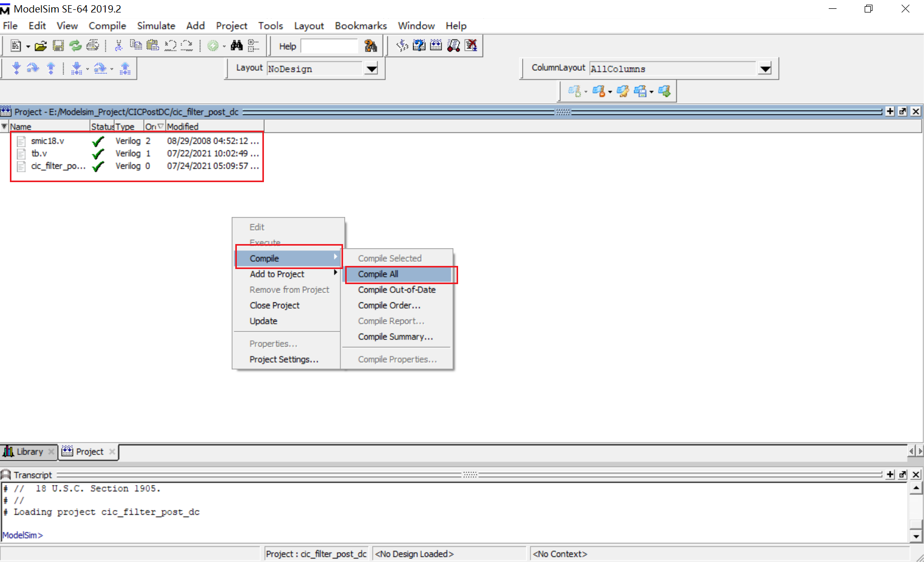This screenshot has width=924, height=562.
Task: Click the Step Into Current instance icon
Action: coord(77,68)
